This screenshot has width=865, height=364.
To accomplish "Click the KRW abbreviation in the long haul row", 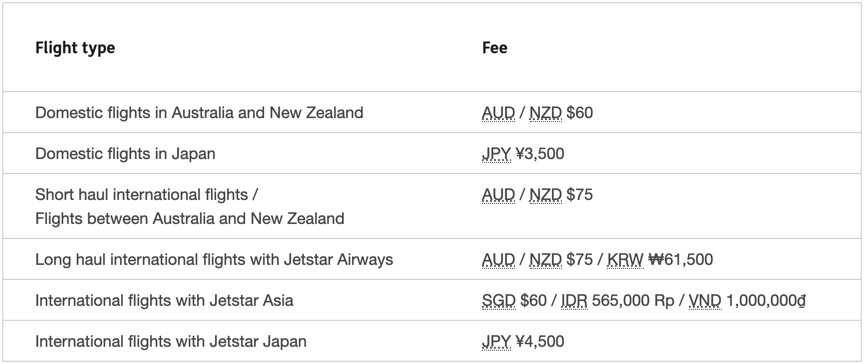I will coord(625,259).
